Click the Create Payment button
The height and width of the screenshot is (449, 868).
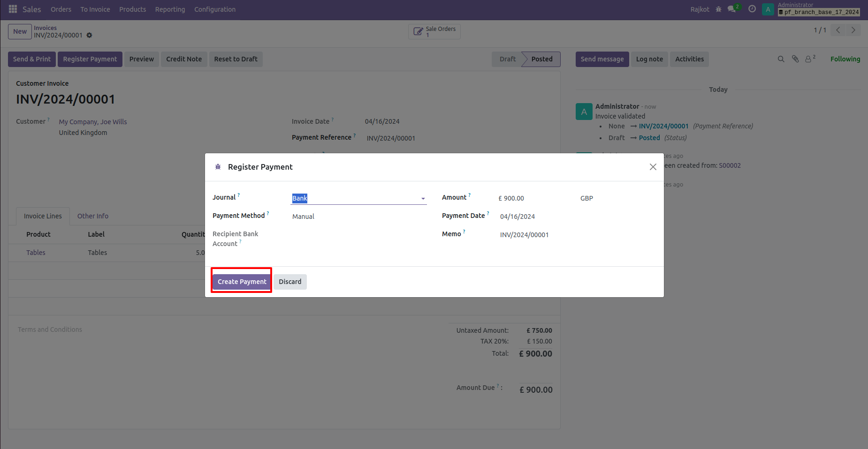coord(241,281)
